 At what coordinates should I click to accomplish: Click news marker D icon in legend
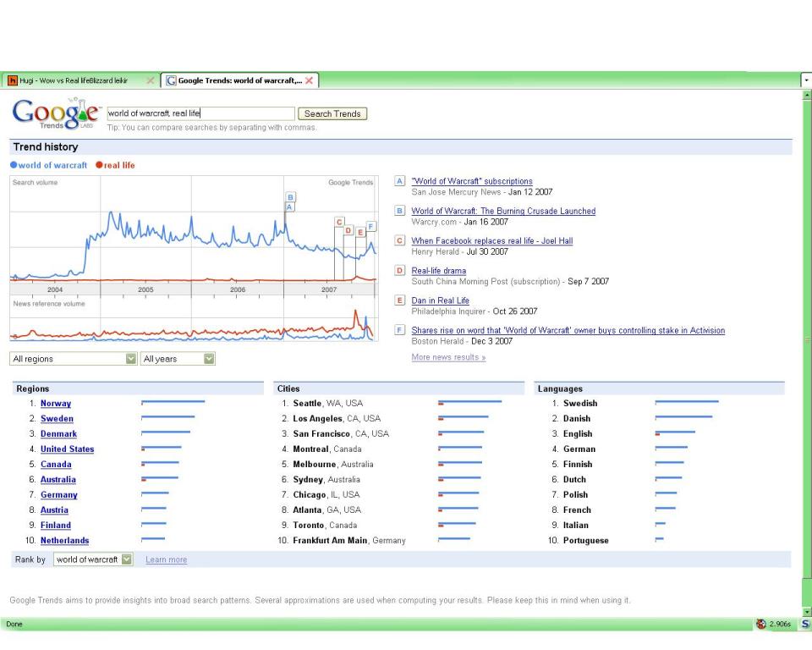click(399, 270)
